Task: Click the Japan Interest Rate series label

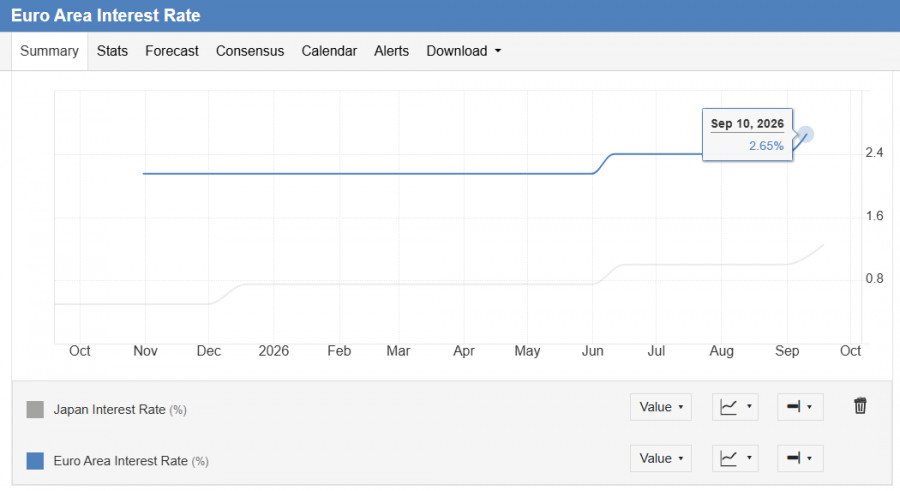Action: 120,409
